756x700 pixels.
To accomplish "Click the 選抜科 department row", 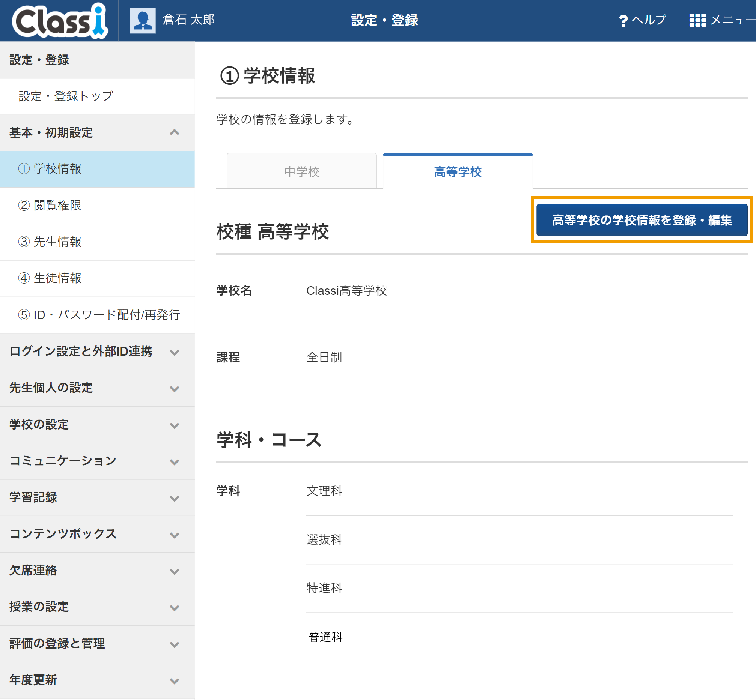I will click(x=519, y=540).
